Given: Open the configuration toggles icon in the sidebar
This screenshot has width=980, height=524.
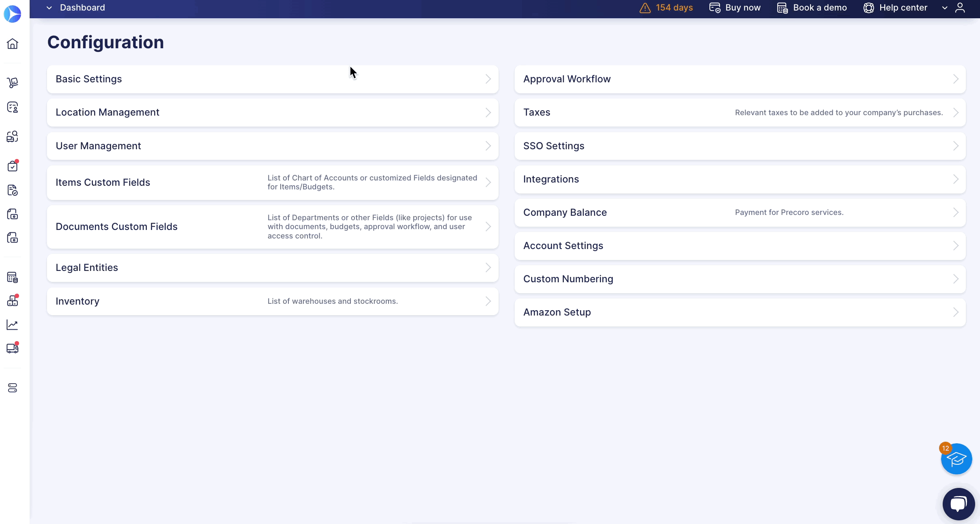Looking at the screenshot, I should (13, 388).
